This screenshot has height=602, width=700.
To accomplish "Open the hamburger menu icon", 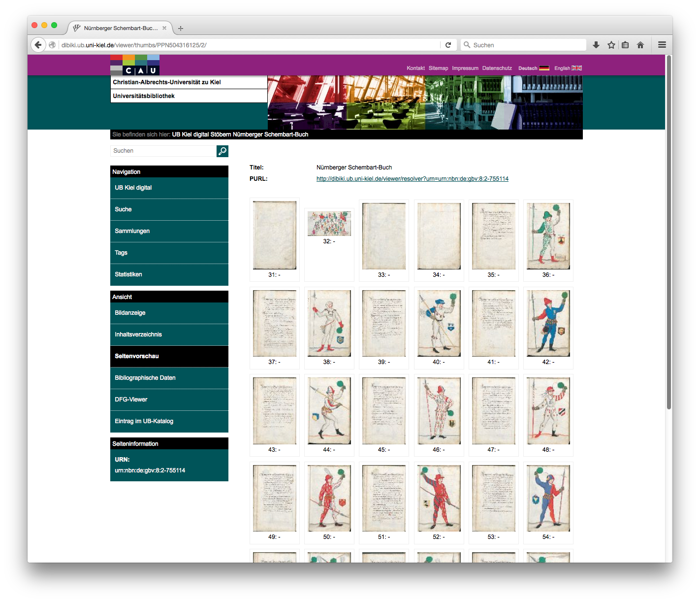I will (662, 45).
